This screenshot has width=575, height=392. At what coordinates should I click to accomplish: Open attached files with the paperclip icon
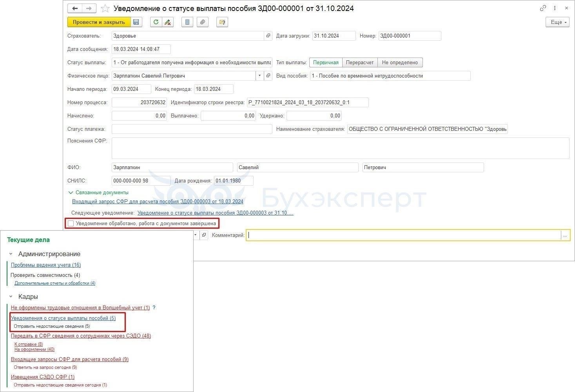(x=203, y=22)
